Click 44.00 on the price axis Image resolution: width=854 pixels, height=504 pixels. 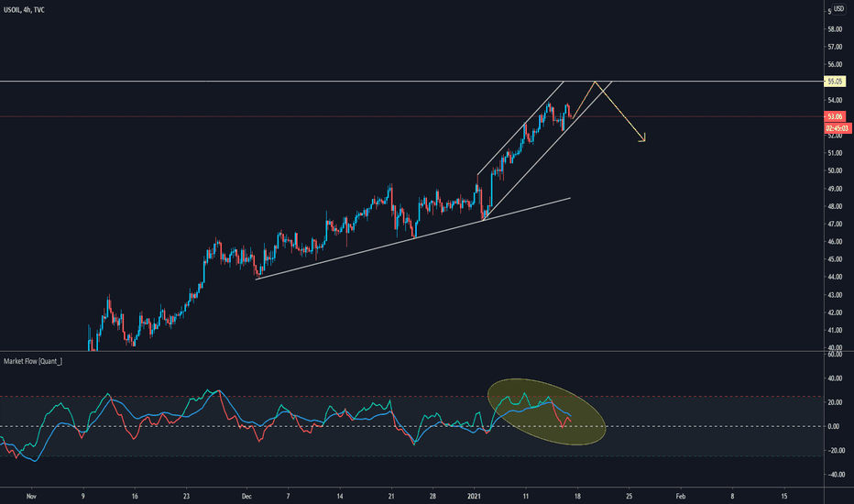[835, 277]
